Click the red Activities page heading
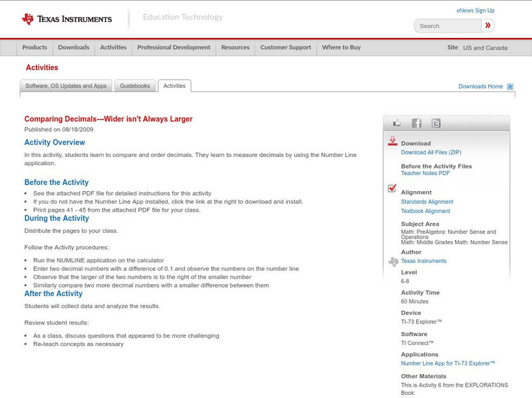Viewport: 532px width, 398px height. coord(42,68)
